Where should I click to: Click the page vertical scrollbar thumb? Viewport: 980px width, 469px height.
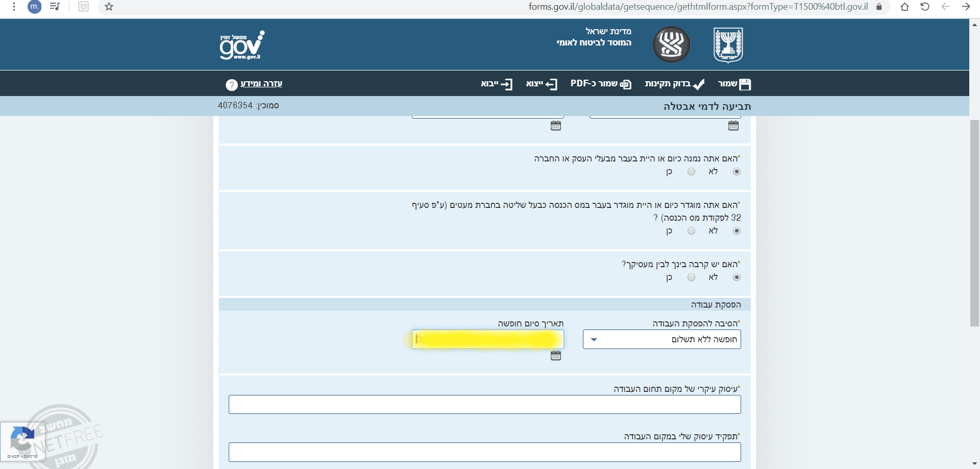[974, 223]
